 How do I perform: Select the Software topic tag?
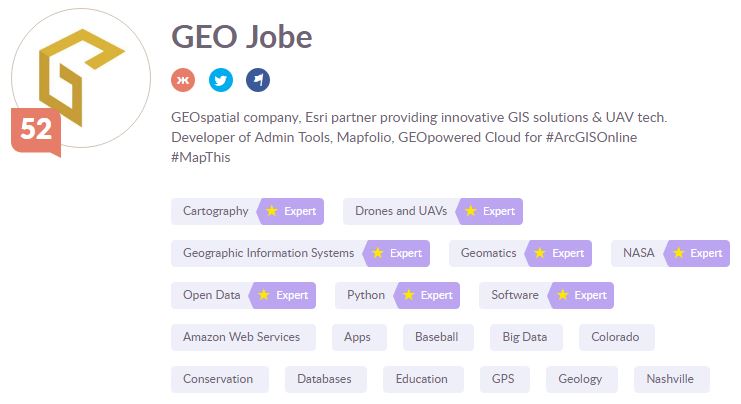coord(515,295)
